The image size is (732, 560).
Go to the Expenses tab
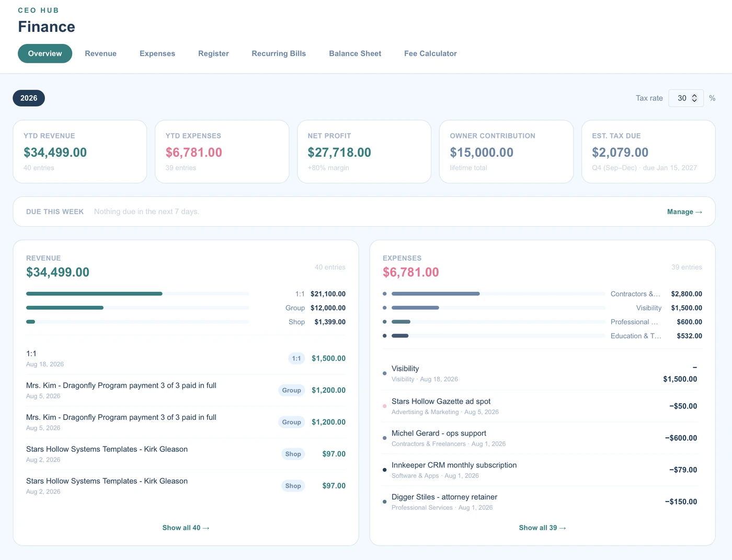tap(157, 53)
